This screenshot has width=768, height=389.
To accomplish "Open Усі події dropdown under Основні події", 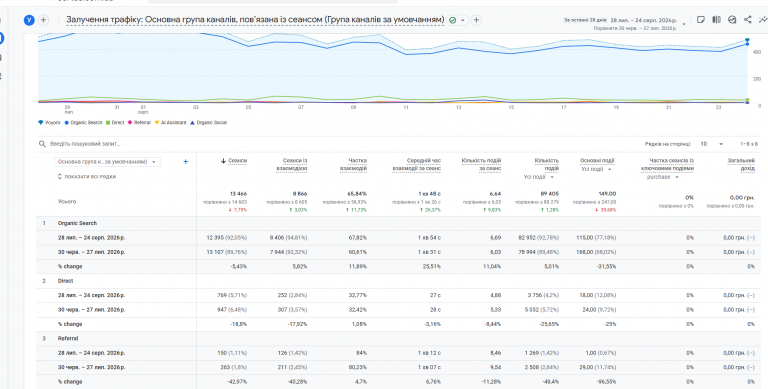I will point(596,169).
